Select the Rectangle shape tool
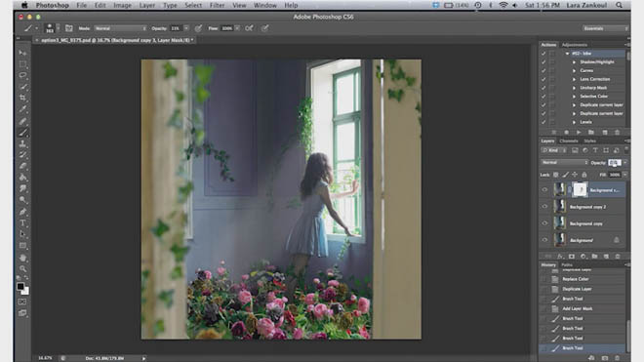Screen dimensions: 644x362 click(x=22, y=246)
